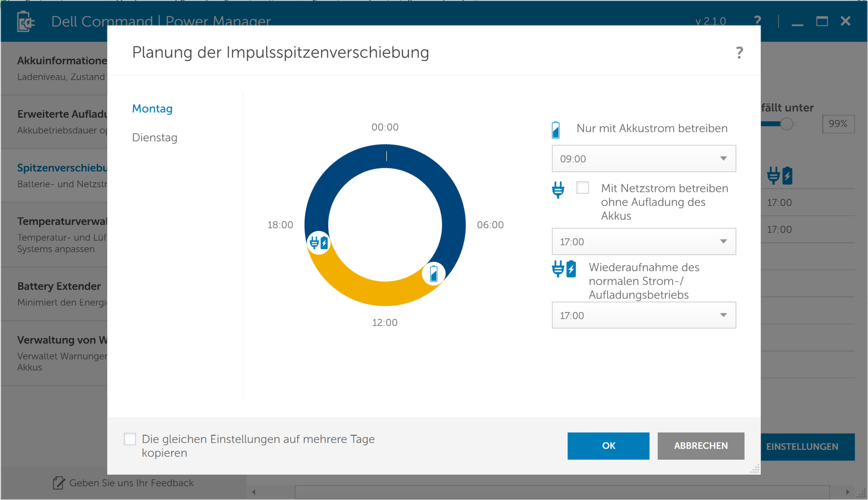This screenshot has height=500, width=868.
Task: Click the plug icon beside Netzstrom option
Action: (x=558, y=190)
